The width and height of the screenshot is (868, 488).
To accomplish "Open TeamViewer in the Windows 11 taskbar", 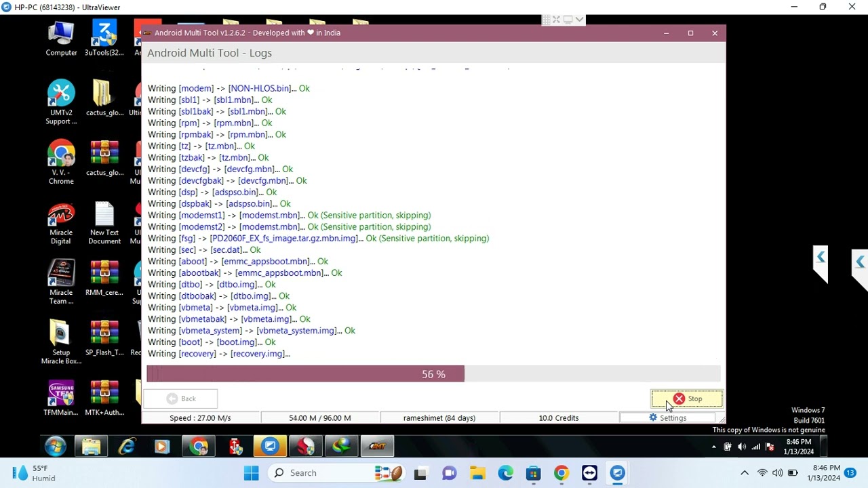I will coord(589,473).
